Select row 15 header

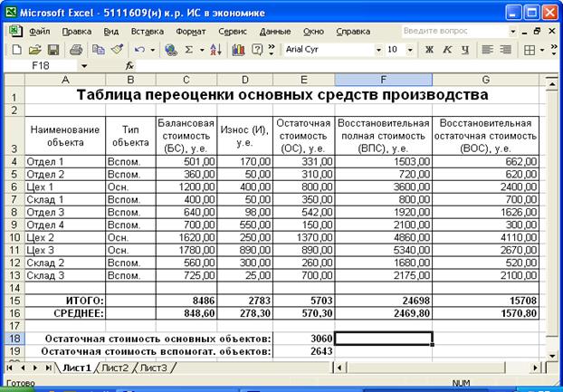click(14, 301)
